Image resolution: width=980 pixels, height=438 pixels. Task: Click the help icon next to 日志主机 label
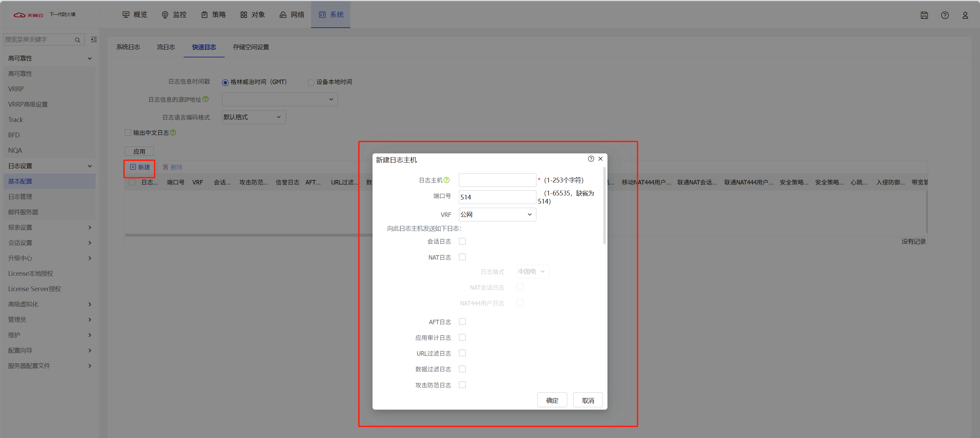(447, 180)
